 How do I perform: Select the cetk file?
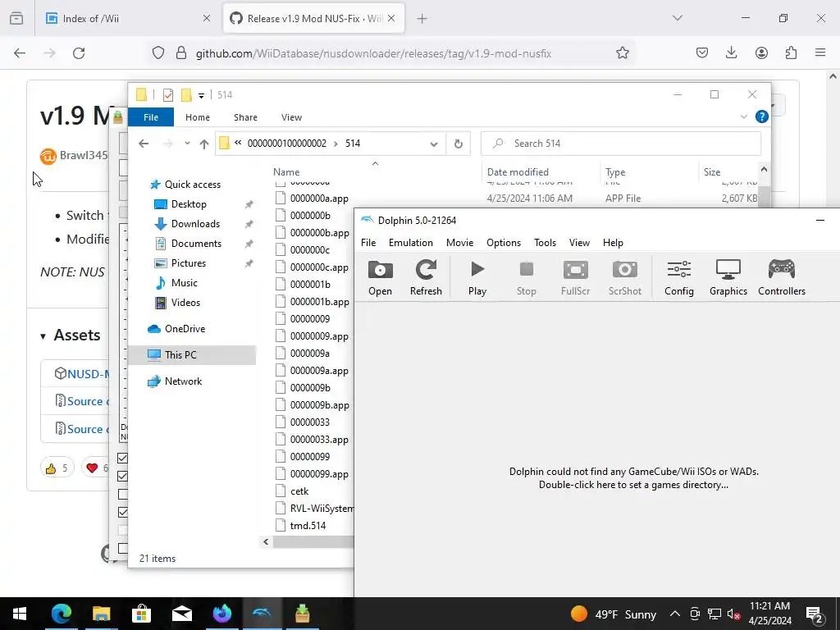coord(299,491)
